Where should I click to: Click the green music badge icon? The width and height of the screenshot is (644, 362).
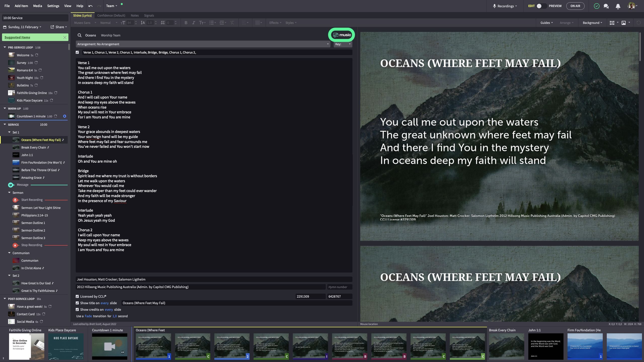[342, 35]
